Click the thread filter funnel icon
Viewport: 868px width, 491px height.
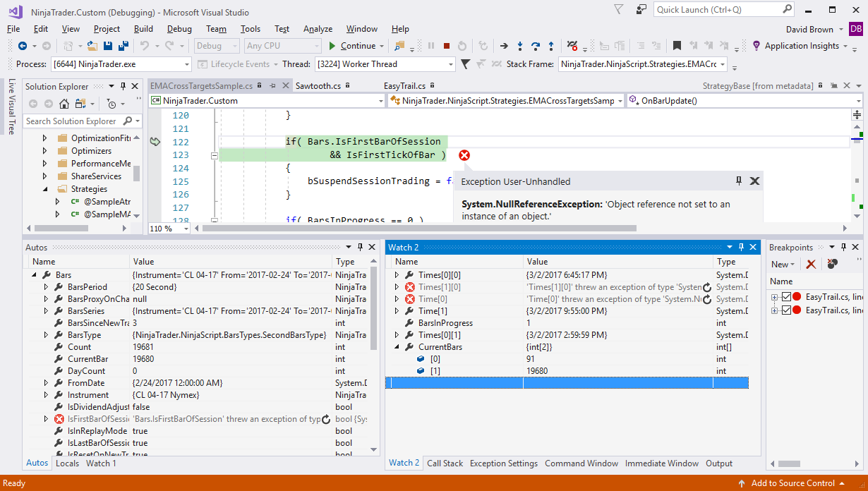[465, 64]
